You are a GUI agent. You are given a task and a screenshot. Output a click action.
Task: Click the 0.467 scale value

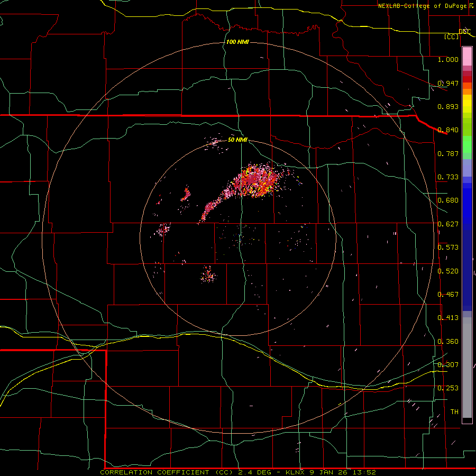click(x=448, y=295)
